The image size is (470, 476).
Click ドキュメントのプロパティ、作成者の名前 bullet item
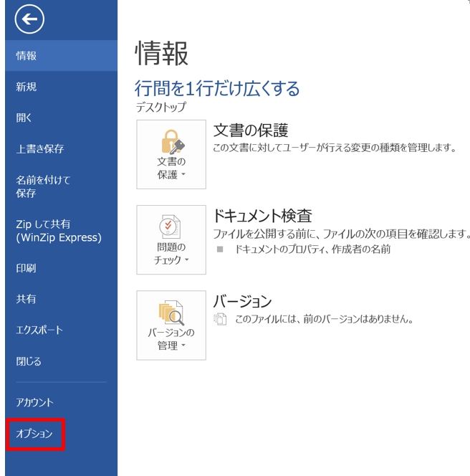pyautogui.click(x=312, y=249)
